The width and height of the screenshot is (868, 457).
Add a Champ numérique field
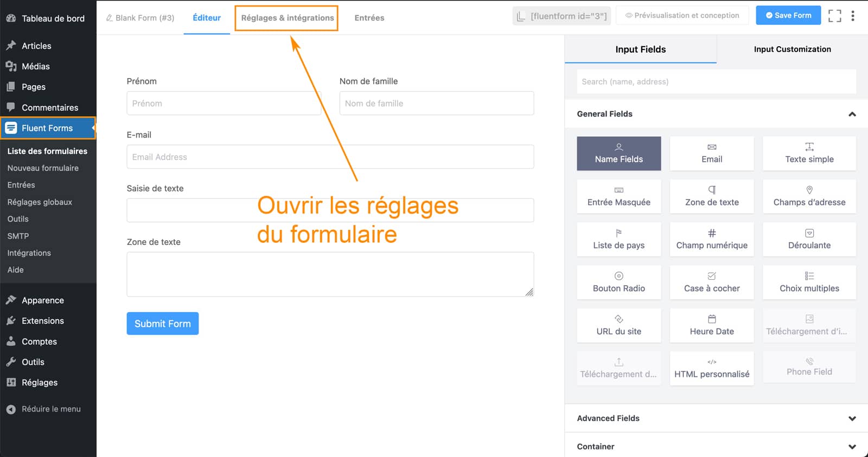712,239
